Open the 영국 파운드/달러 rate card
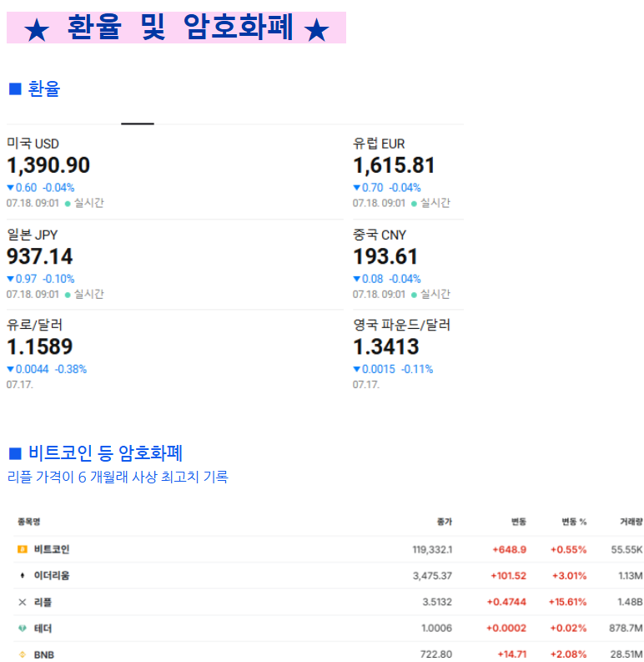 408,354
